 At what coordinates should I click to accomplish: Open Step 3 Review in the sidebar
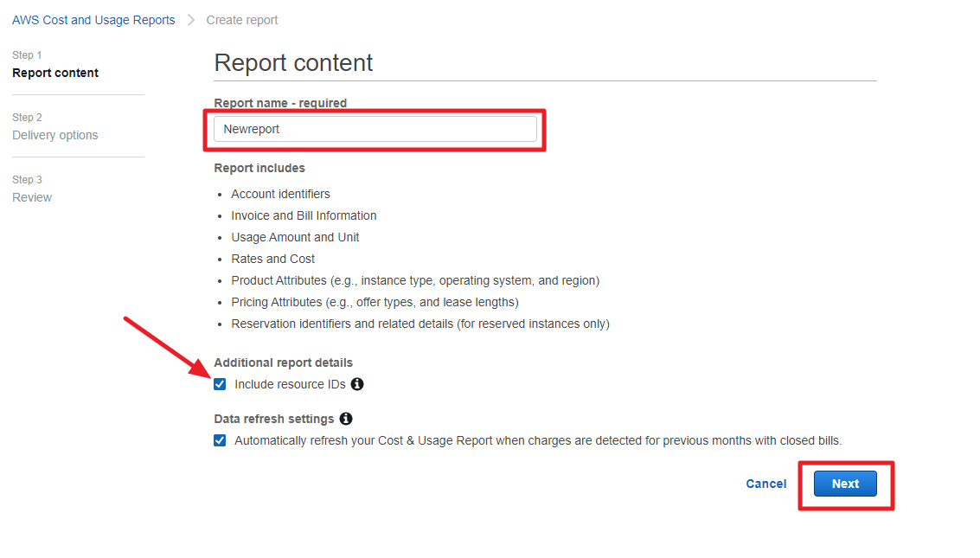32,197
